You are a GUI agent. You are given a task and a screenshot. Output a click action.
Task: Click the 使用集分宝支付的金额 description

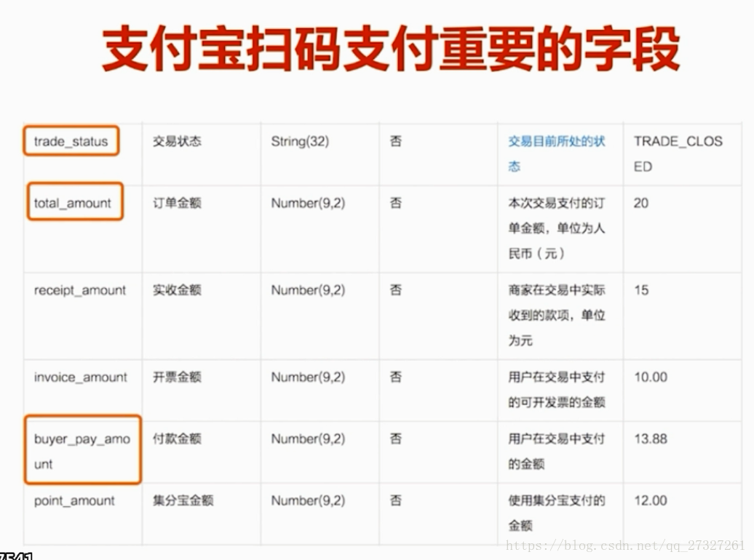(x=556, y=513)
